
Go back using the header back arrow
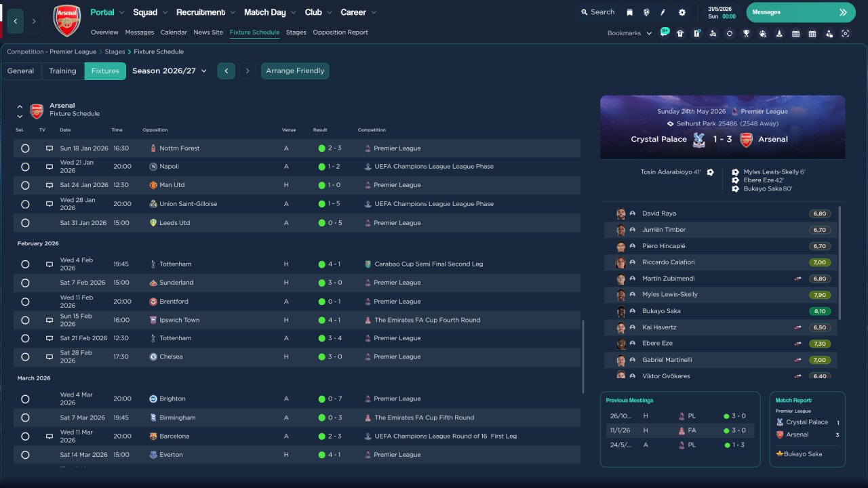[x=15, y=21]
